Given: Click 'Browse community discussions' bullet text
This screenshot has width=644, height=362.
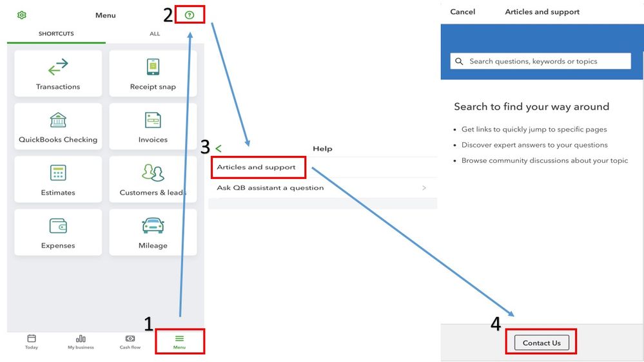Looking at the screenshot, I should (x=545, y=160).
